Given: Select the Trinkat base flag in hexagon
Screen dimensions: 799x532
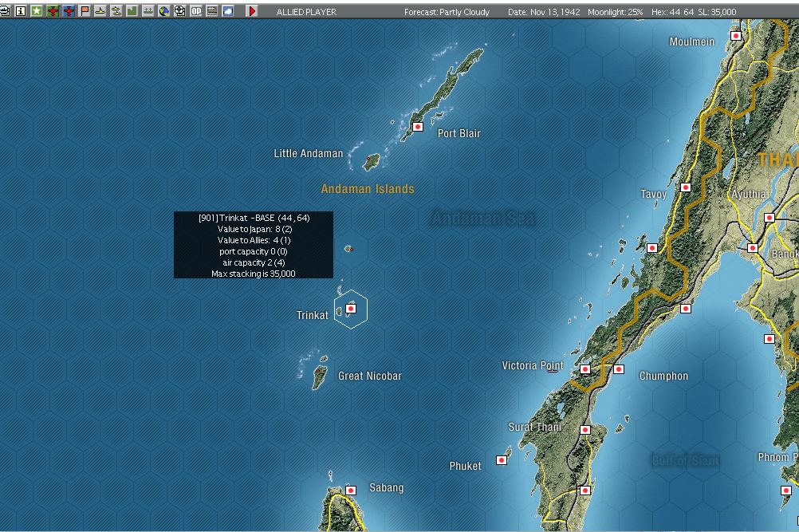Looking at the screenshot, I should pyautogui.click(x=351, y=309).
